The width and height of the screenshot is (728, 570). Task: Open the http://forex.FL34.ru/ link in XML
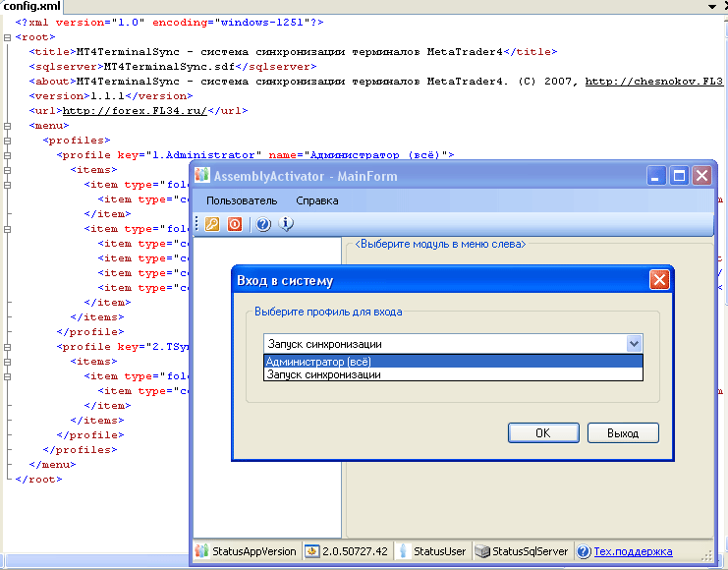pyautogui.click(x=135, y=111)
